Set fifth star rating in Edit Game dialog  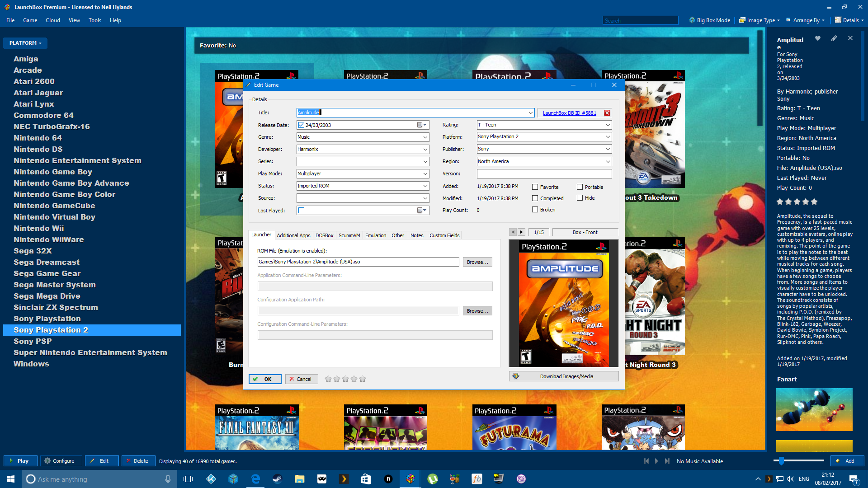point(363,379)
